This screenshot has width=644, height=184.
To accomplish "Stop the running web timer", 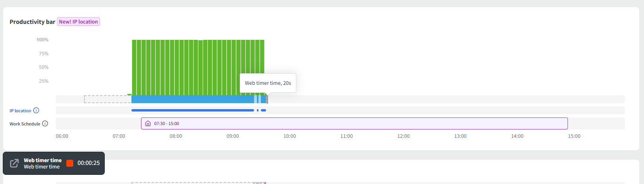I will [x=70, y=163].
